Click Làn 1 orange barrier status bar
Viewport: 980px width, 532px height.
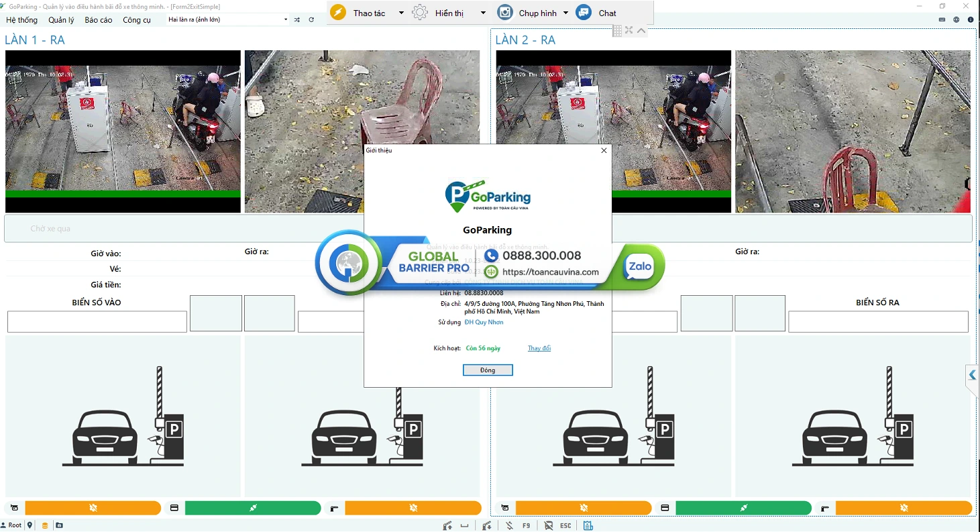(413, 508)
